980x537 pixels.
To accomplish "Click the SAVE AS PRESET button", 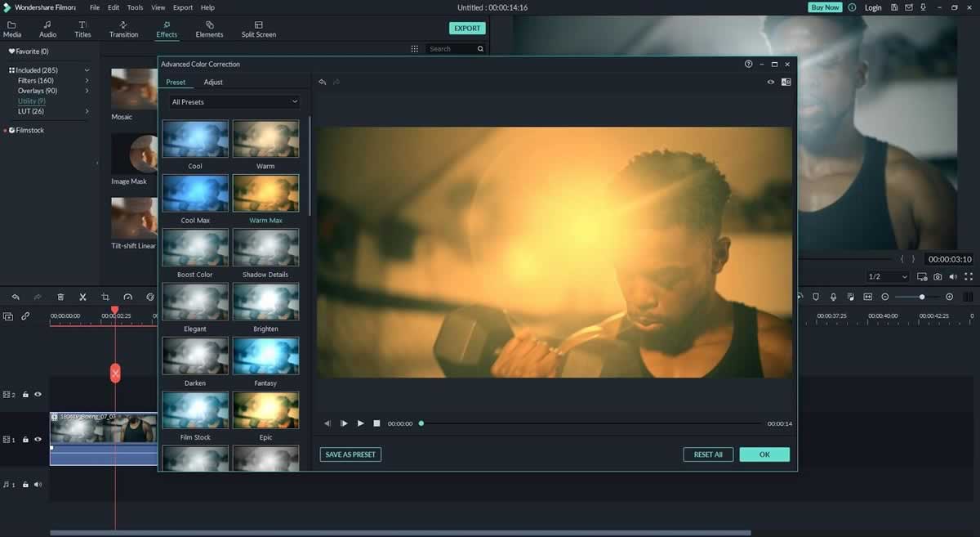I will click(350, 454).
